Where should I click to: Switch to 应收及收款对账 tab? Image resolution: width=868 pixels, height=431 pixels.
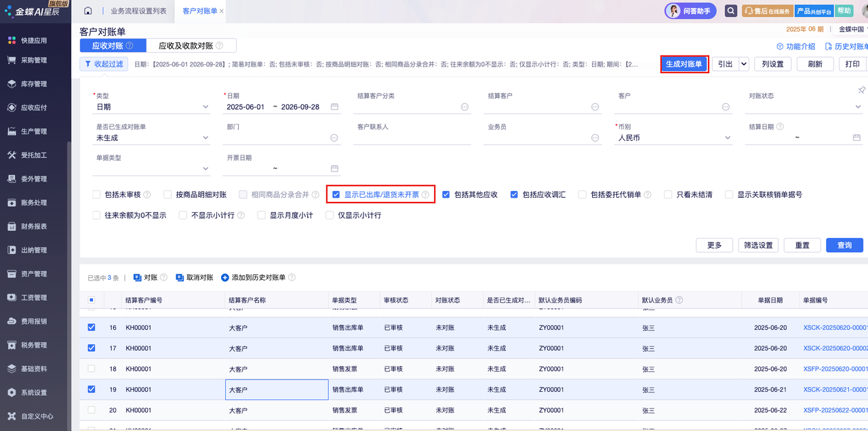(x=191, y=45)
